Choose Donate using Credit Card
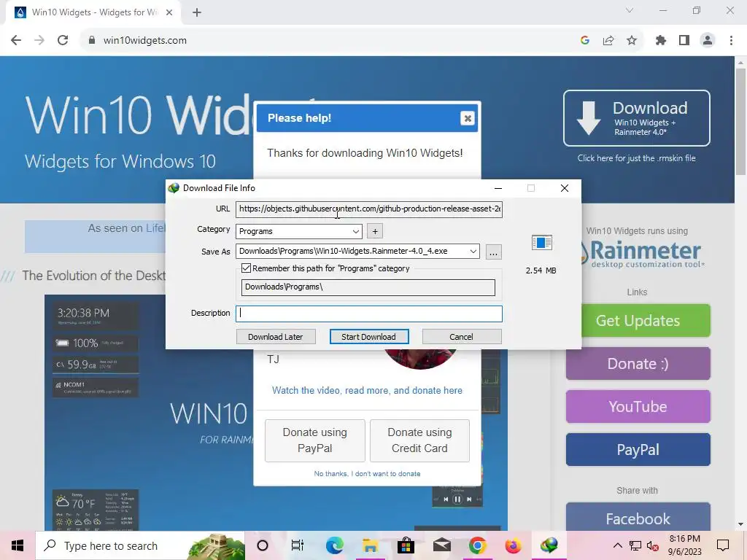The width and height of the screenshot is (747, 560). click(x=419, y=440)
